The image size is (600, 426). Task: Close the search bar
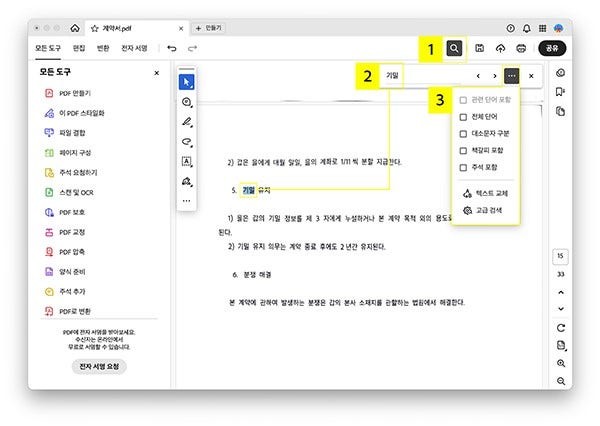tap(531, 76)
